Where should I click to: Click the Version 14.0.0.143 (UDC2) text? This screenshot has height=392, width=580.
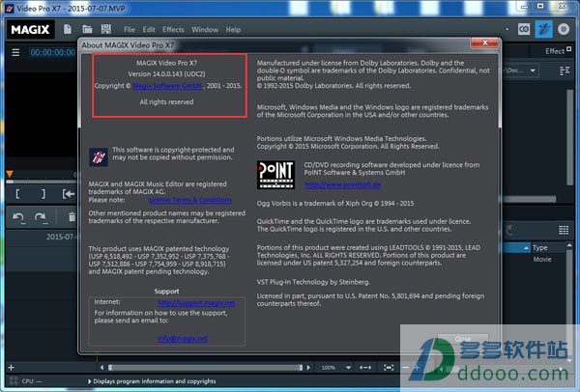[166, 74]
